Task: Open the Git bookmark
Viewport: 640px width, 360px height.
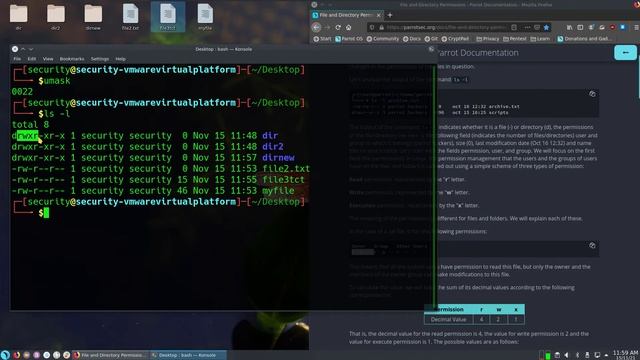Action: (431, 39)
